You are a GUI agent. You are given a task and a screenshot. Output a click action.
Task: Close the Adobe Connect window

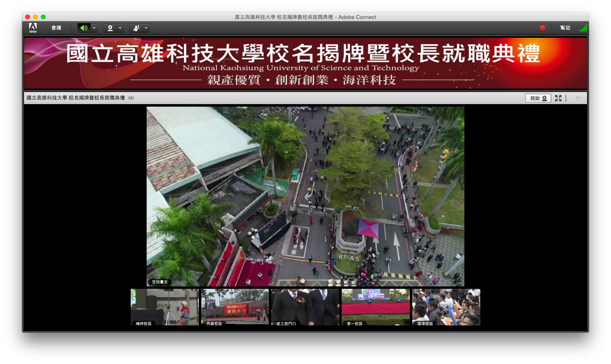[x=28, y=17]
